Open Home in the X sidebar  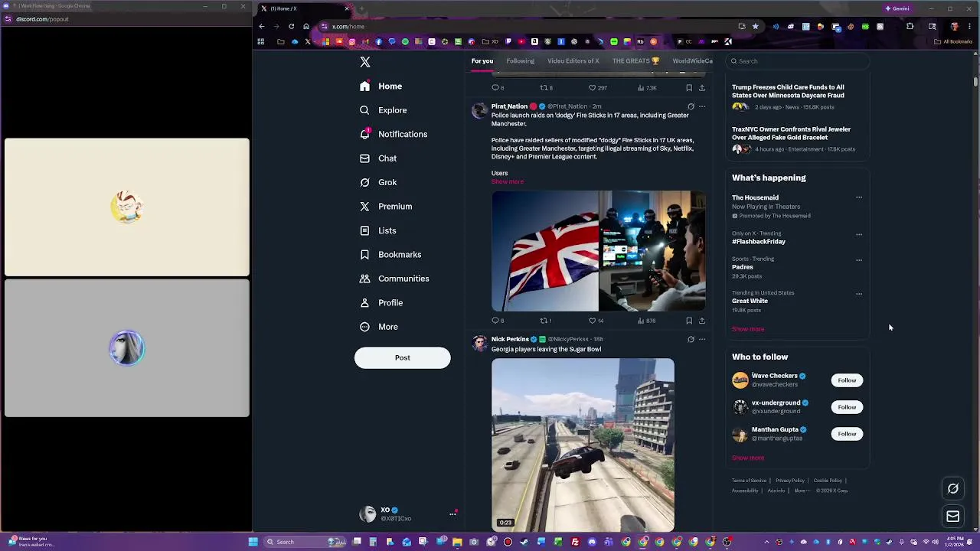click(x=381, y=86)
